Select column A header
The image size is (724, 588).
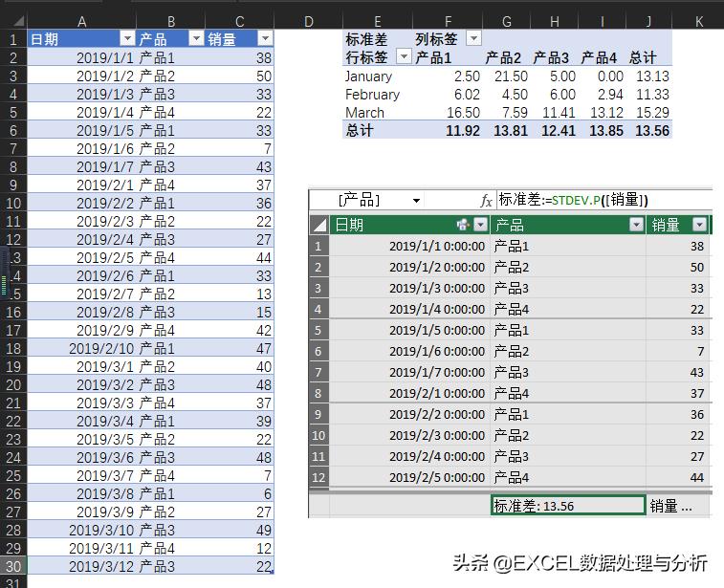pyautogui.click(x=81, y=21)
